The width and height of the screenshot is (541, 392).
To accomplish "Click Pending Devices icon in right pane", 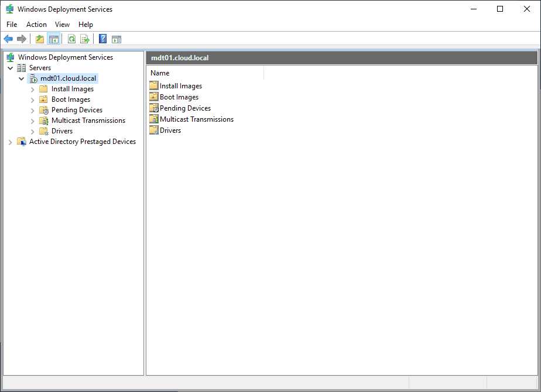I will point(154,108).
